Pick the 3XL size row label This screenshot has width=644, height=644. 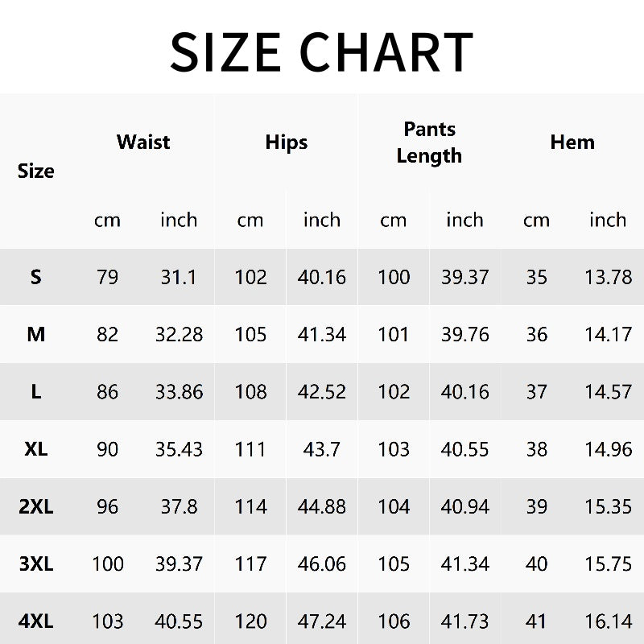coord(36,564)
